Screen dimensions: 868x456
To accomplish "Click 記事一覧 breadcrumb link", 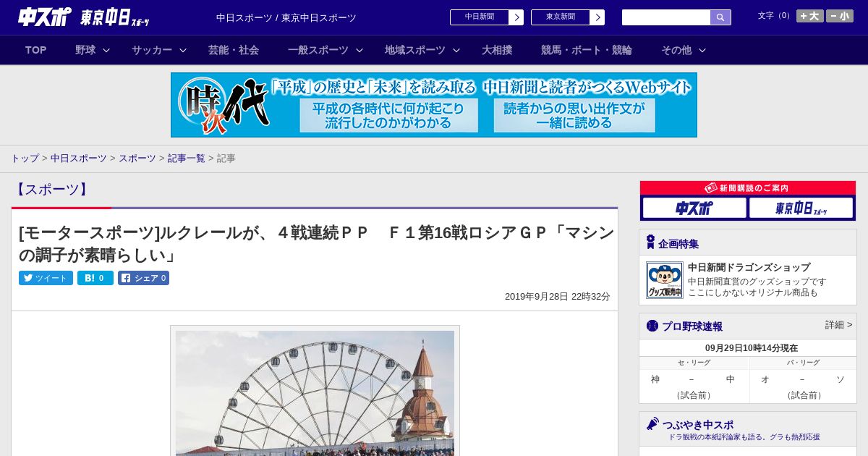I will [x=187, y=158].
